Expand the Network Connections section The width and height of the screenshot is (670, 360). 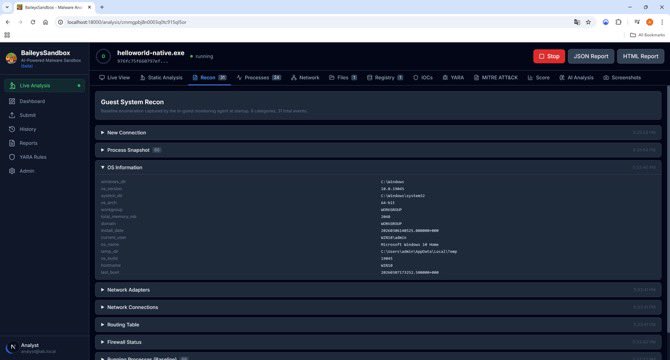(x=378, y=307)
